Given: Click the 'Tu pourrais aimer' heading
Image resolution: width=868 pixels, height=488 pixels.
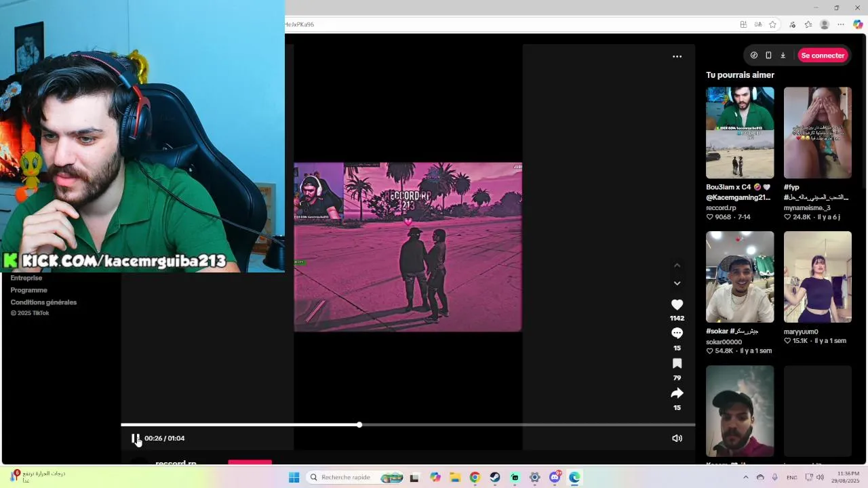Looking at the screenshot, I should point(740,75).
